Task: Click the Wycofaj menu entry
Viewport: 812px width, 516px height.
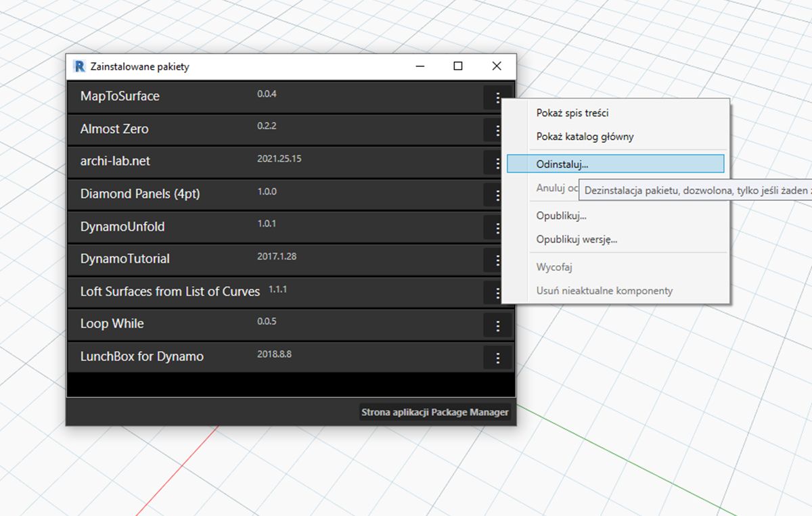Action: [554, 267]
